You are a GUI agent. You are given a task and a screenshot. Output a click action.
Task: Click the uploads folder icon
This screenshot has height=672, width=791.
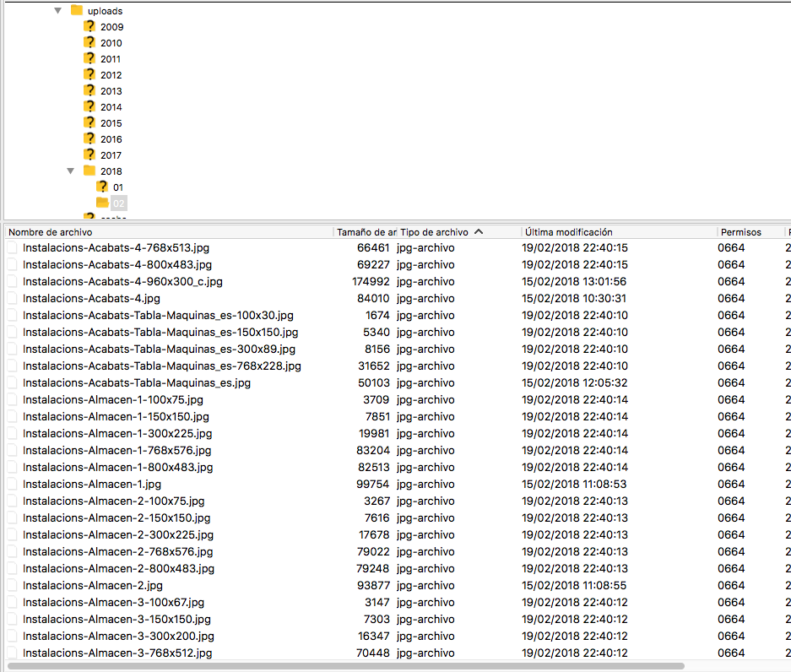[x=77, y=11]
